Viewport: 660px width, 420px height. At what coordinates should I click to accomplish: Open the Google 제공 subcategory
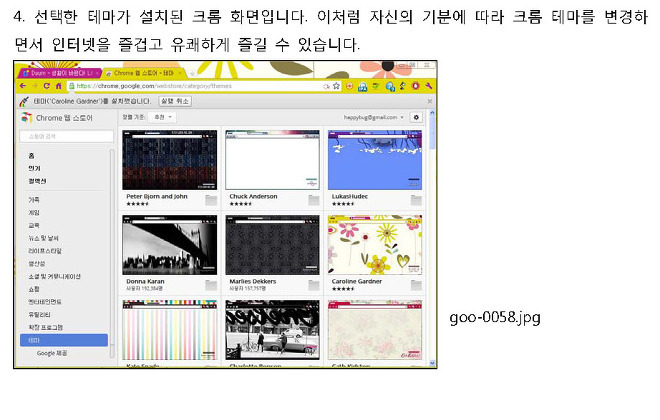[52, 353]
